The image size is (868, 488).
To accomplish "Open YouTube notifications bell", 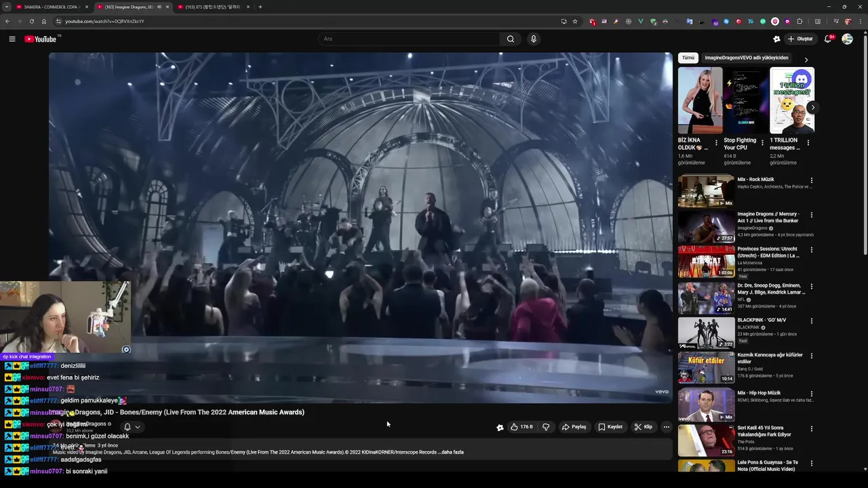I will [828, 39].
